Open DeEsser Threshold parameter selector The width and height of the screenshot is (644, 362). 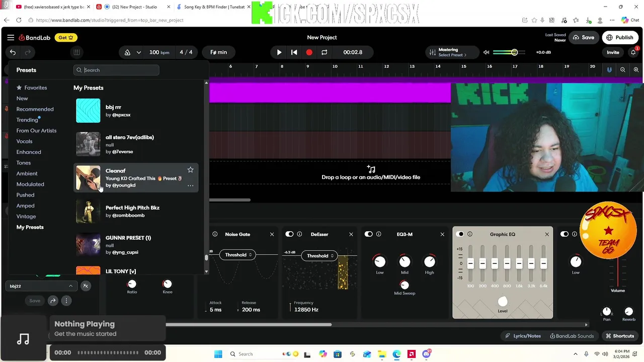[x=320, y=256]
